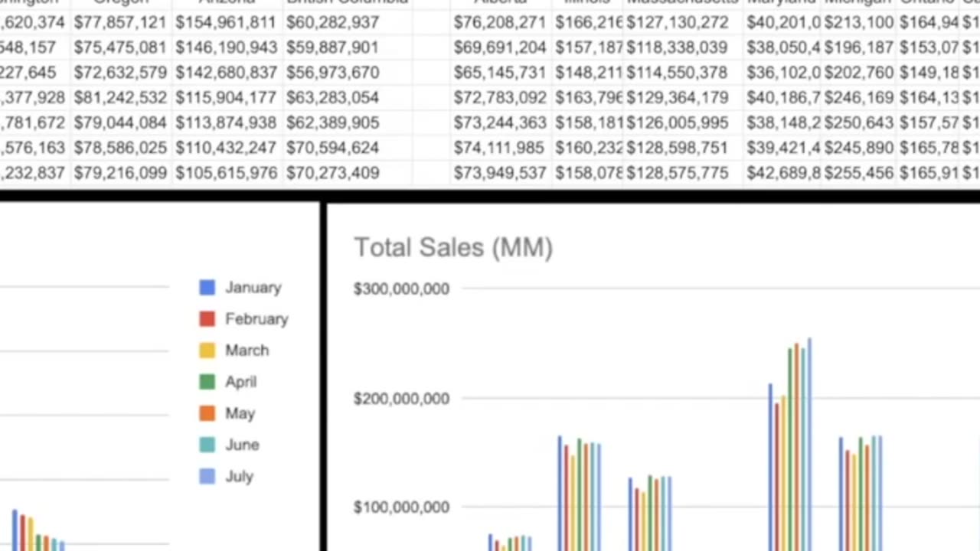Image resolution: width=980 pixels, height=551 pixels.
Task: Select the yellow March legend swatch
Action: pos(207,350)
